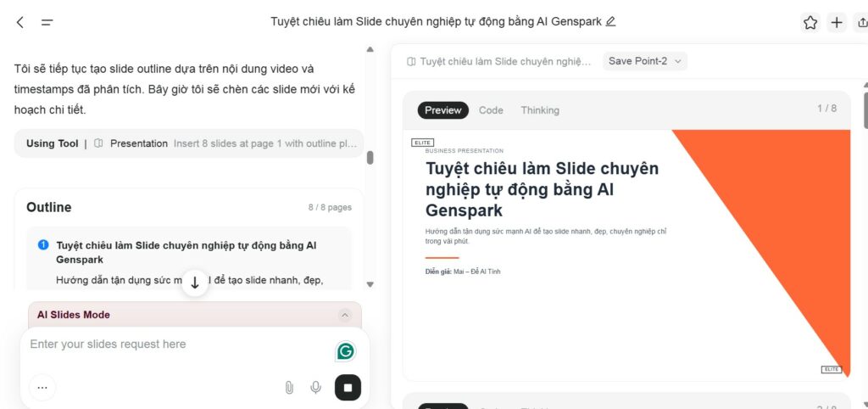Click the '1 / 8' slide counter
Viewport: 868px width, 409px height.
[x=827, y=109]
